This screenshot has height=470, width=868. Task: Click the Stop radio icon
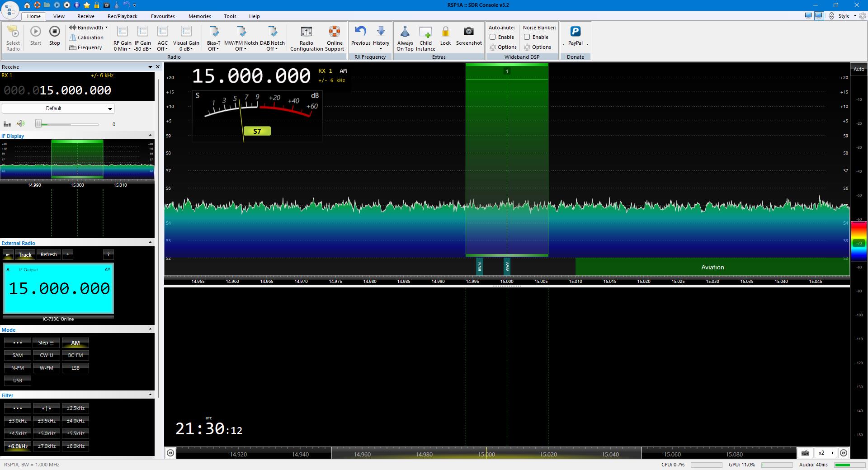pyautogui.click(x=54, y=32)
